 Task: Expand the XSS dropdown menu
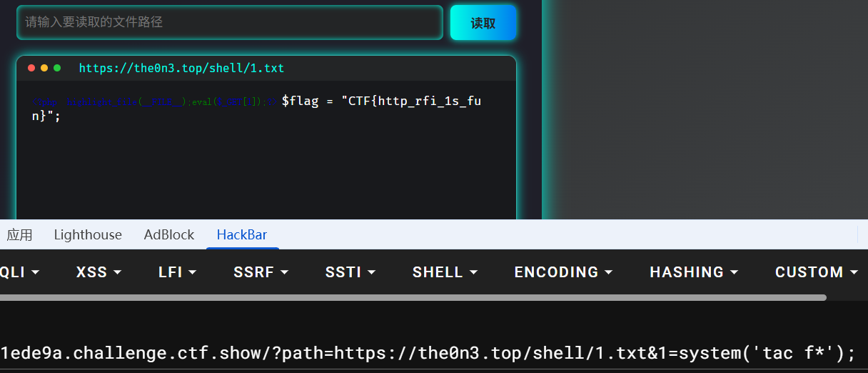[x=99, y=272]
